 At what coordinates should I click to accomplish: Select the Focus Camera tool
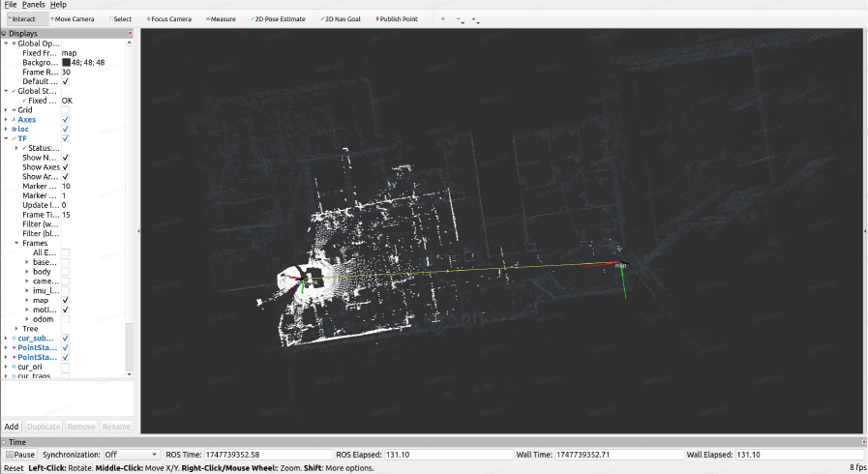click(168, 19)
